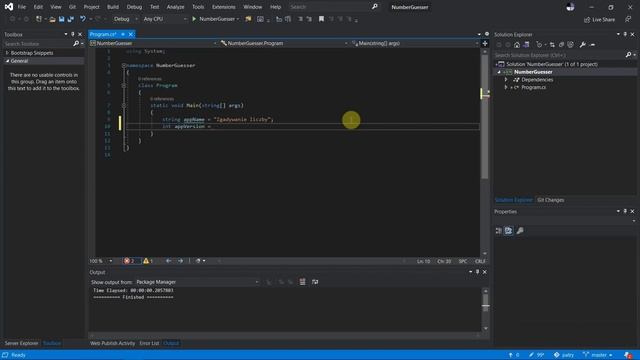The image size is (640, 360).
Task: Switch to Git Changes tab
Action: [x=551, y=200]
